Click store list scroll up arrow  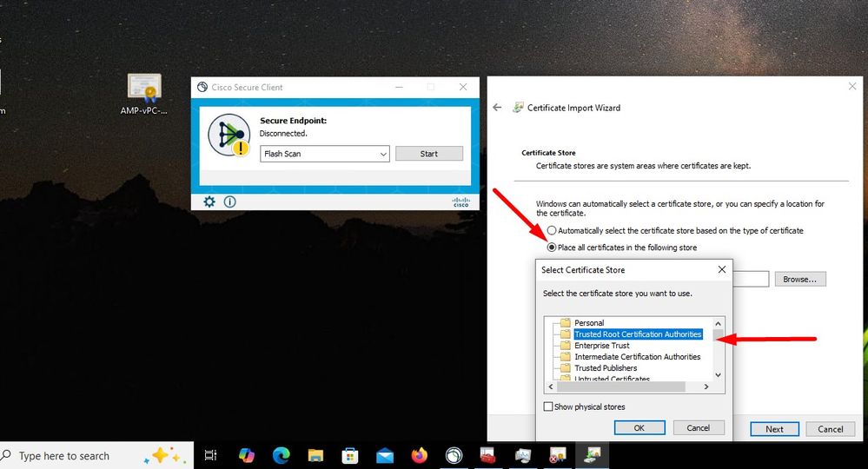718,324
